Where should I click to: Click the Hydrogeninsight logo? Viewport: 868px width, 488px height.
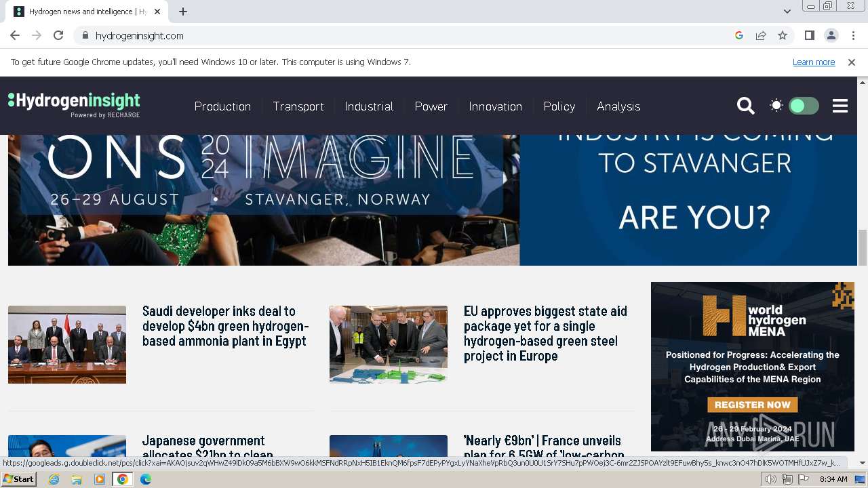(74, 105)
